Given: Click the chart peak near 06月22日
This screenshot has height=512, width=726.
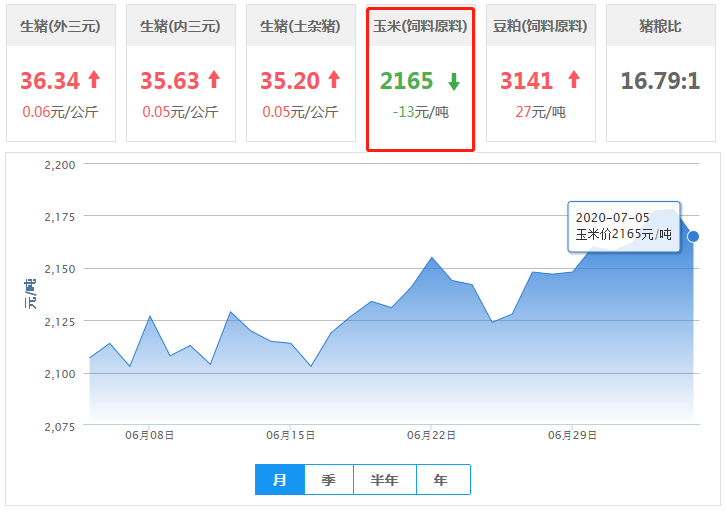Looking at the screenshot, I should click(431, 258).
